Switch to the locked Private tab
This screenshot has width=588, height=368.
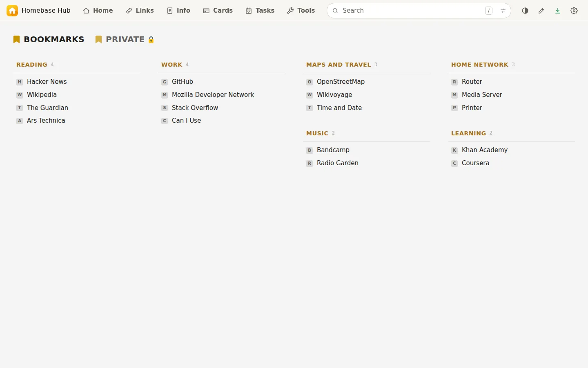point(125,39)
